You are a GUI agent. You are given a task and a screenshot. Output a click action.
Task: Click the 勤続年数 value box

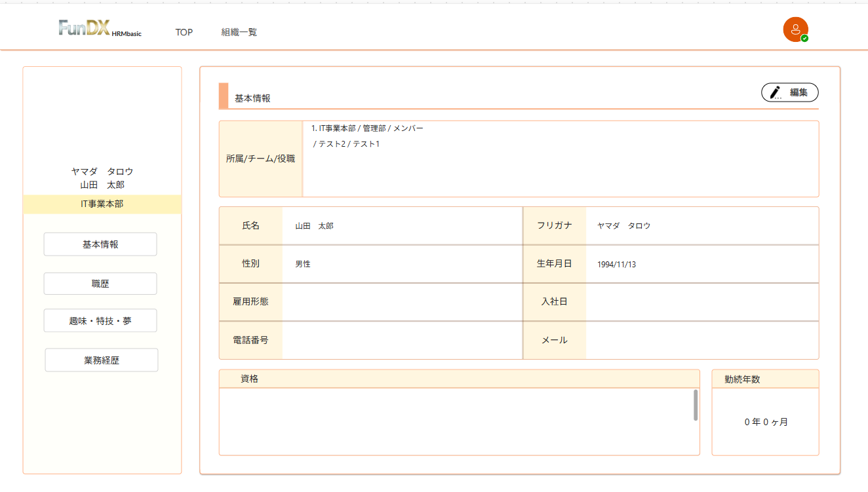coord(765,422)
